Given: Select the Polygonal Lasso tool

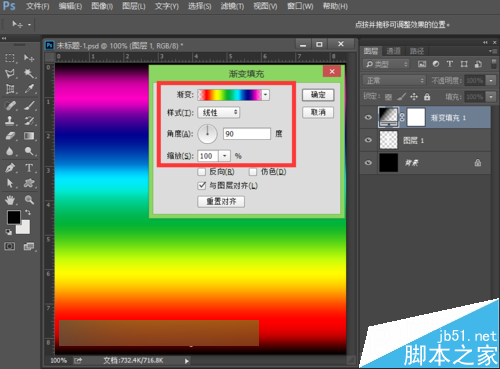Looking at the screenshot, I should point(10,73).
